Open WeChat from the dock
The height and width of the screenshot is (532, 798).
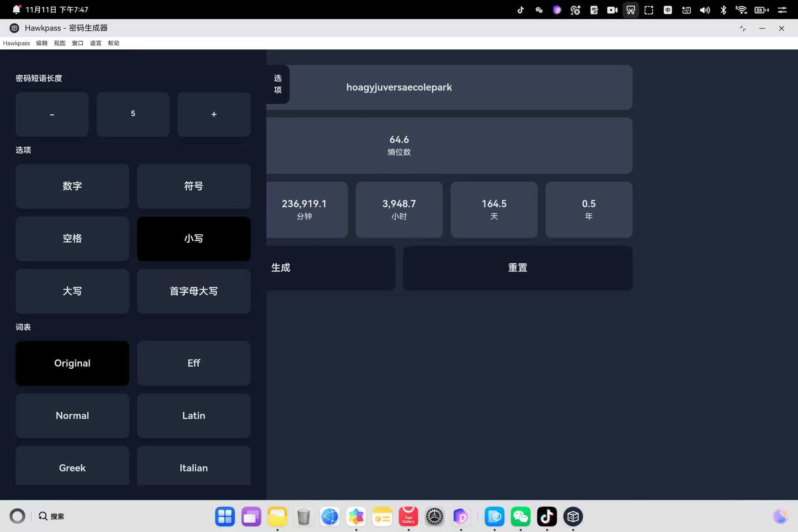coord(520,517)
